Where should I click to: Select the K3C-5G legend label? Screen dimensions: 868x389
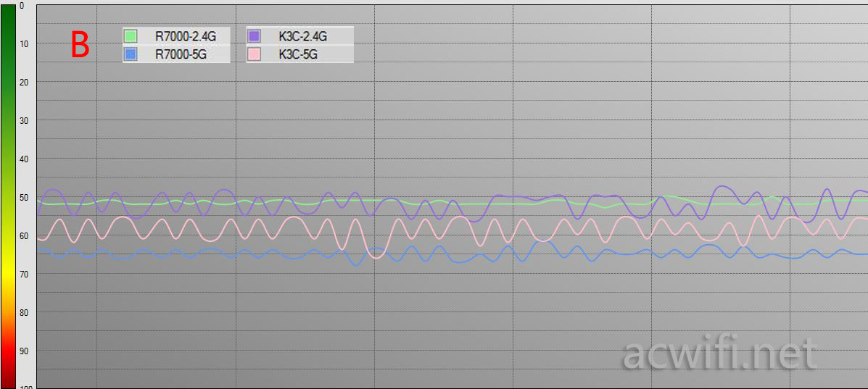[x=299, y=55]
